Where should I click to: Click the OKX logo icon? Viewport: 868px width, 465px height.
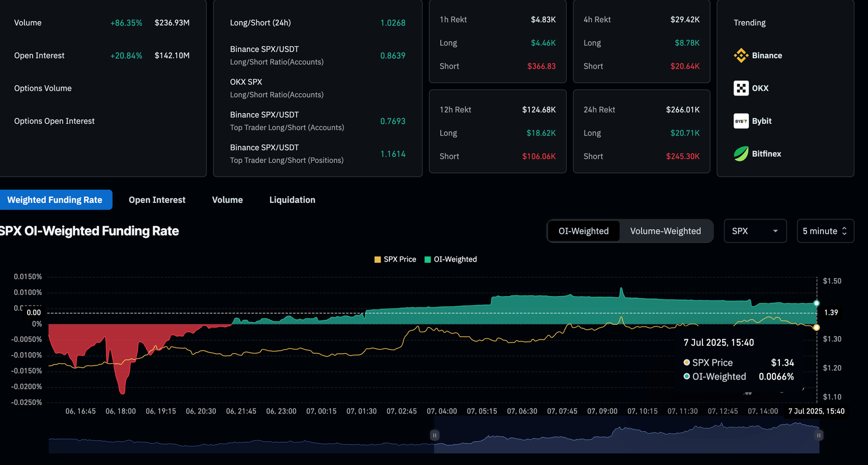coord(741,88)
